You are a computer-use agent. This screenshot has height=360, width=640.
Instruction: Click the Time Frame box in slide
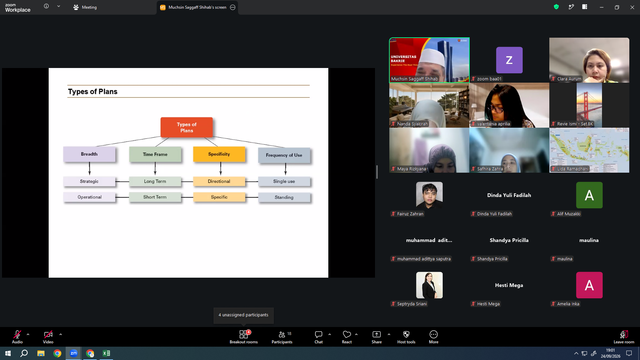[155, 154]
